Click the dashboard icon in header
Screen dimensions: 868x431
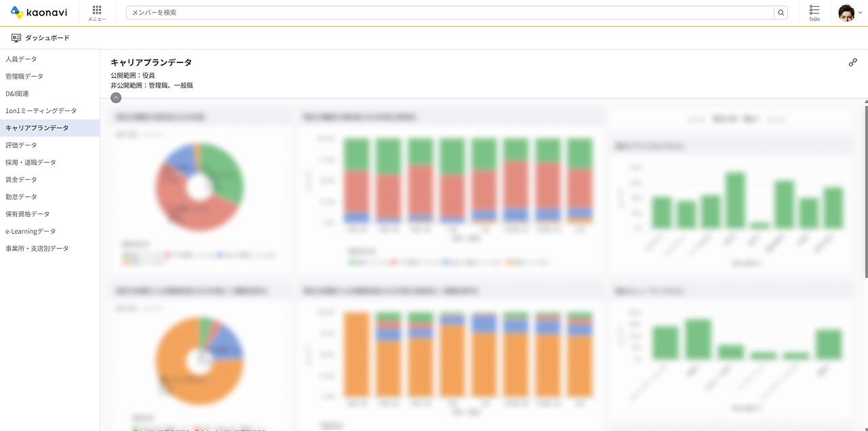pyautogui.click(x=16, y=38)
